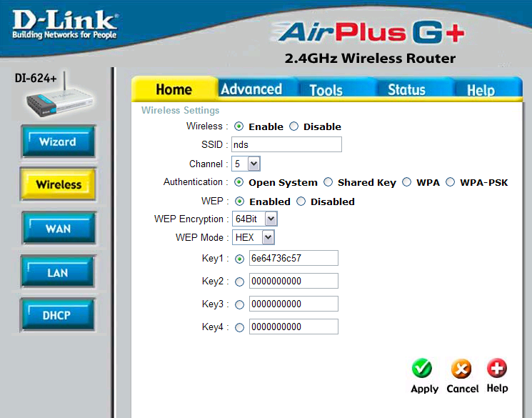532x418 pixels.
Task: Click the Cancel text label
Action: 463,388
